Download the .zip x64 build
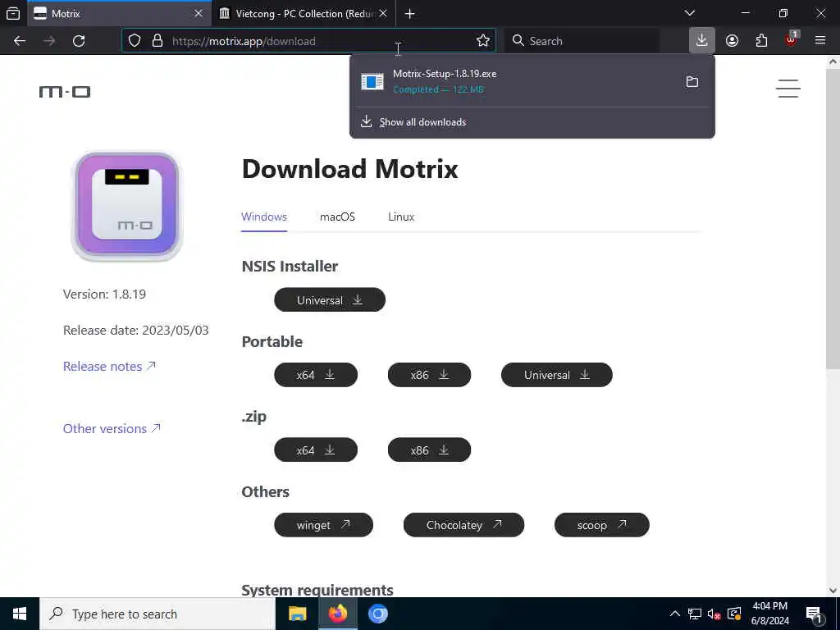Image resolution: width=840 pixels, height=630 pixels. [316, 450]
